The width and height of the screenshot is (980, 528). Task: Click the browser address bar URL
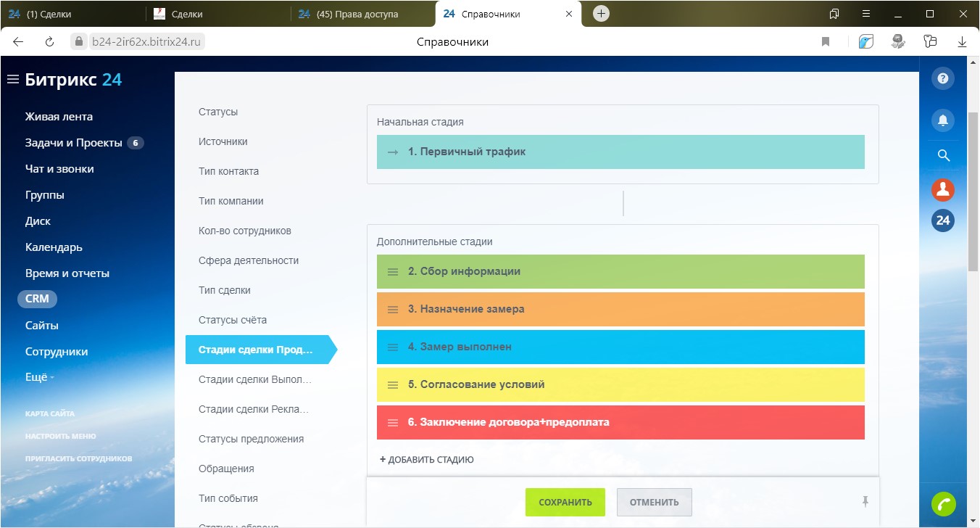click(147, 42)
